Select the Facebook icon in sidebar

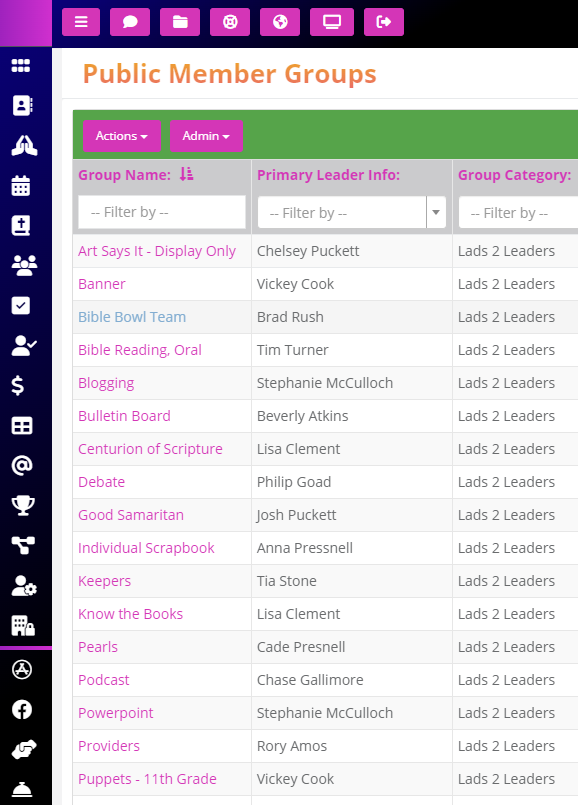click(22, 710)
